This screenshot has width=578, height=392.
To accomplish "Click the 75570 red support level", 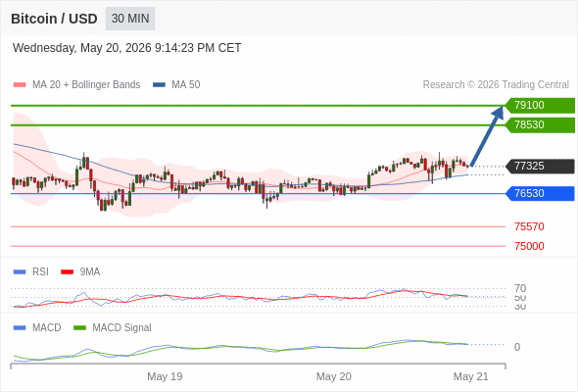I will [x=529, y=226].
